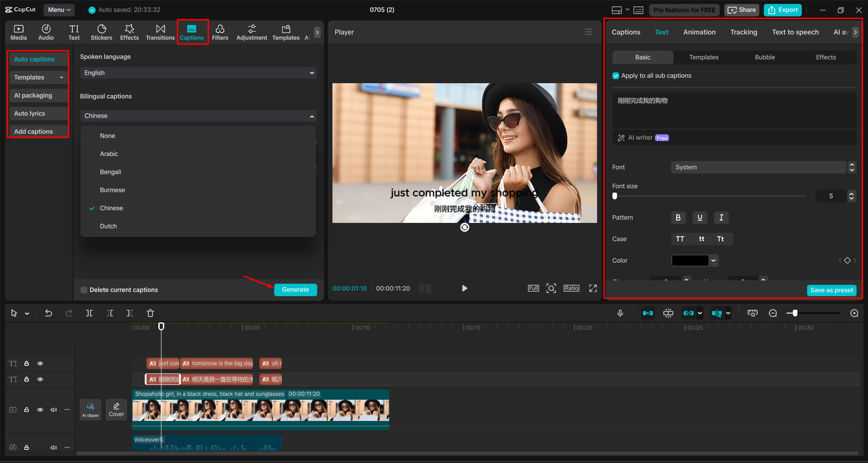
Task: Open the Bubble tab in text settings
Action: [764, 57]
